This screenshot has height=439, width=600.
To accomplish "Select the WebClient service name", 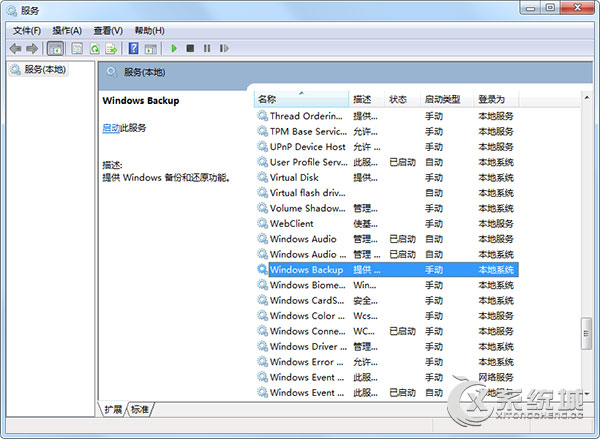I will click(x=292, y=224).
